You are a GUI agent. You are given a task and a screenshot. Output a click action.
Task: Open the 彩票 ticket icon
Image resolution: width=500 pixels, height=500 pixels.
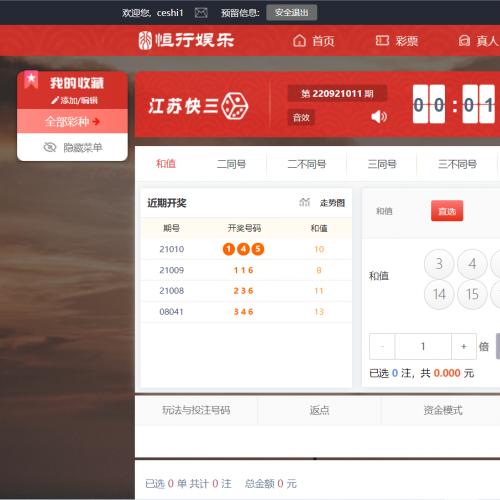click(x=382, y=41)
